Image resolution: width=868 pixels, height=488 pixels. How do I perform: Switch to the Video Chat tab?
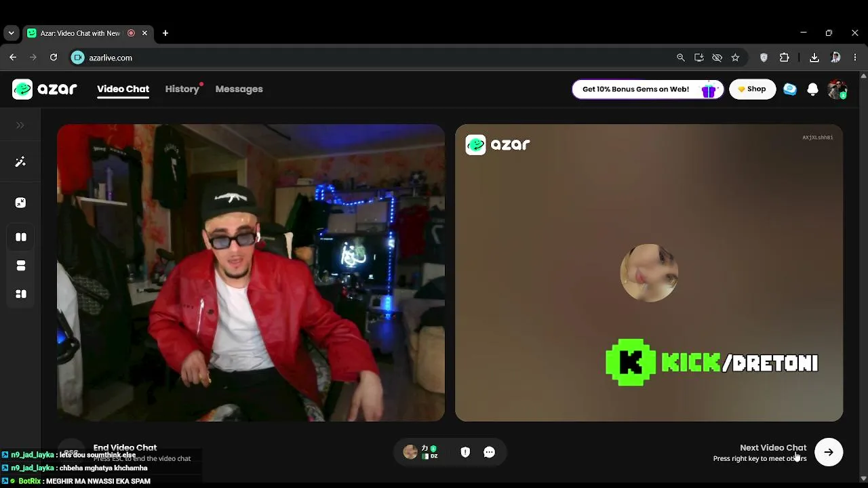(x=123, y=89)
